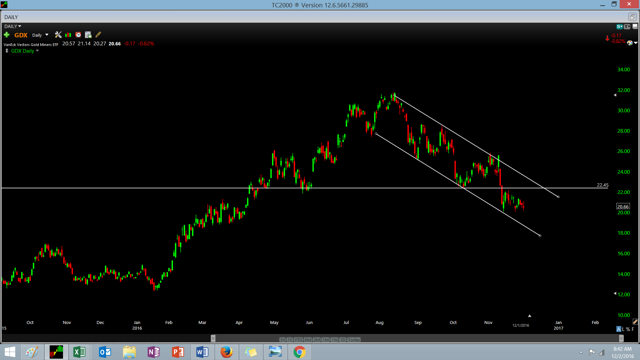
Task: Click the notes document icon
Action: pyautogui.click(x=88, y=35)
